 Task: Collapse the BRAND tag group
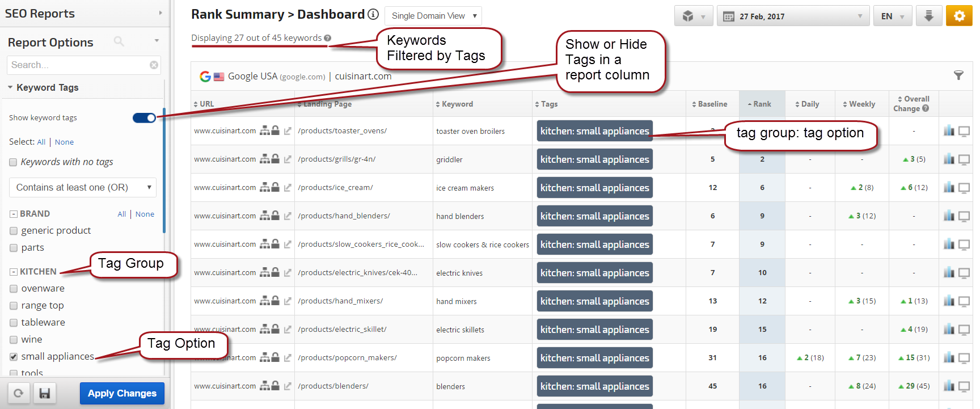coord(14,214)
